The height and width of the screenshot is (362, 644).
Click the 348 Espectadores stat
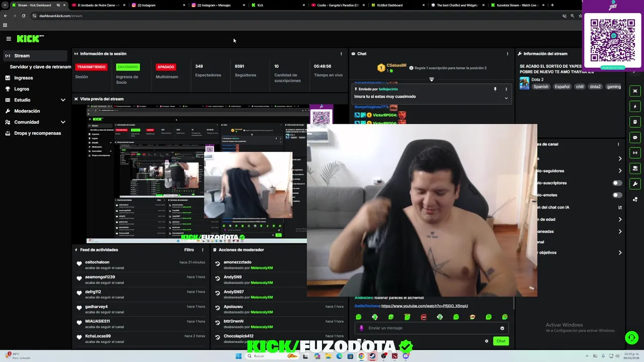coord(208,71)
